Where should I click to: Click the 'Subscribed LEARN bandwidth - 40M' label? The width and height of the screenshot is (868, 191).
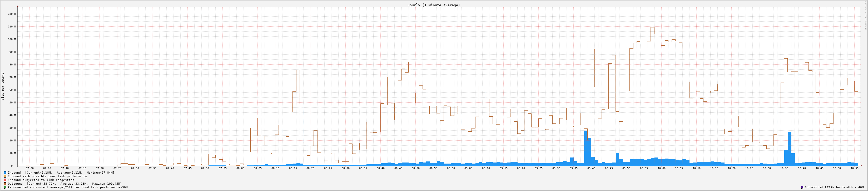click(834, 187)
